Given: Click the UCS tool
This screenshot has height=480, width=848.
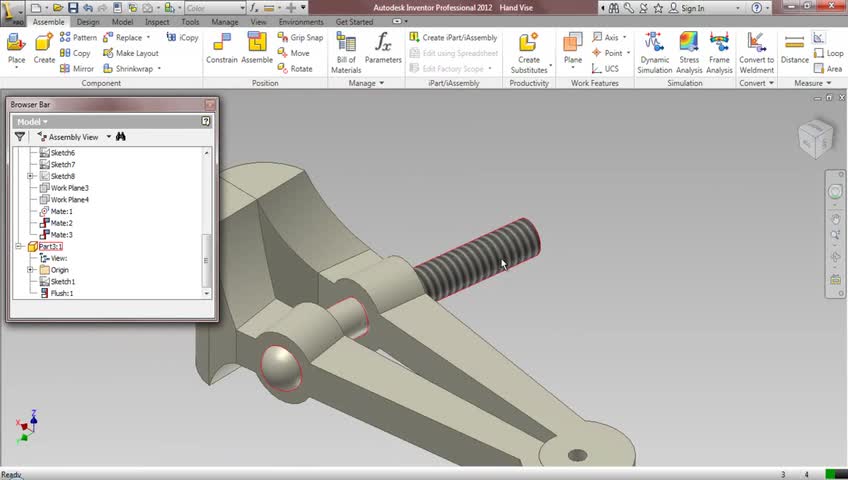Looking at the screenshot, I should (x=605, y=69).
